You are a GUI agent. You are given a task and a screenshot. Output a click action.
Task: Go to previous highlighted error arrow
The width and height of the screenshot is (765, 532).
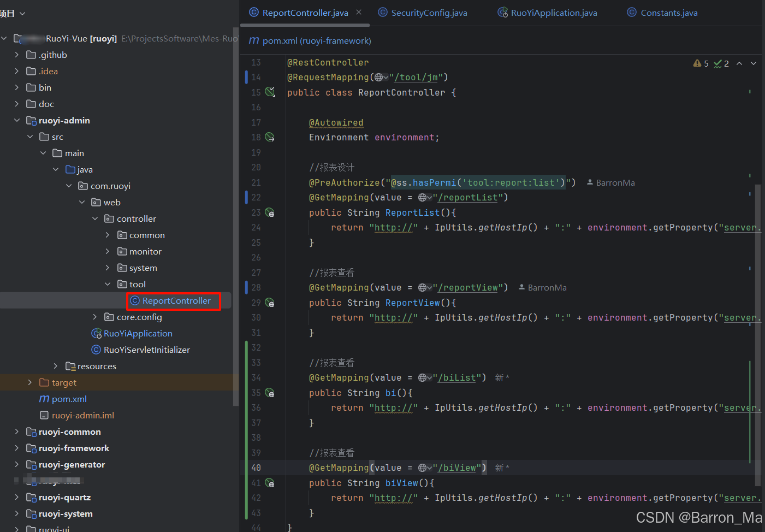pyautogui.click(x=739, y=63)
